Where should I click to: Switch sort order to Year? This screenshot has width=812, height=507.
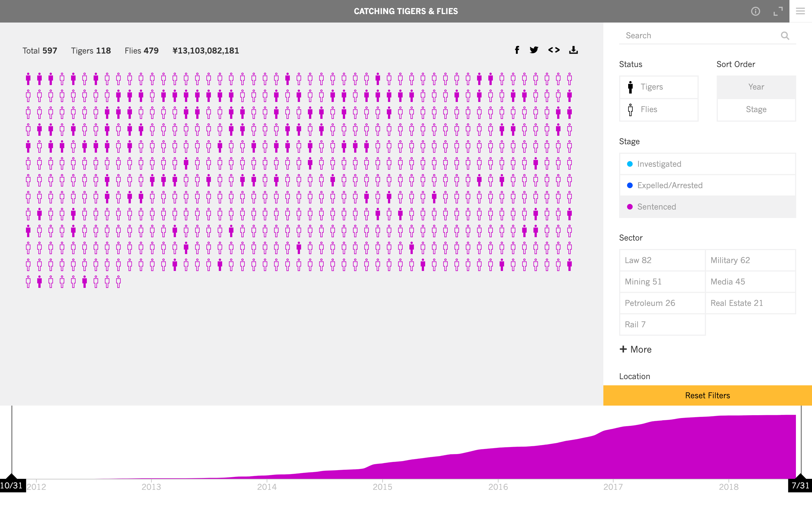[756, 87]
